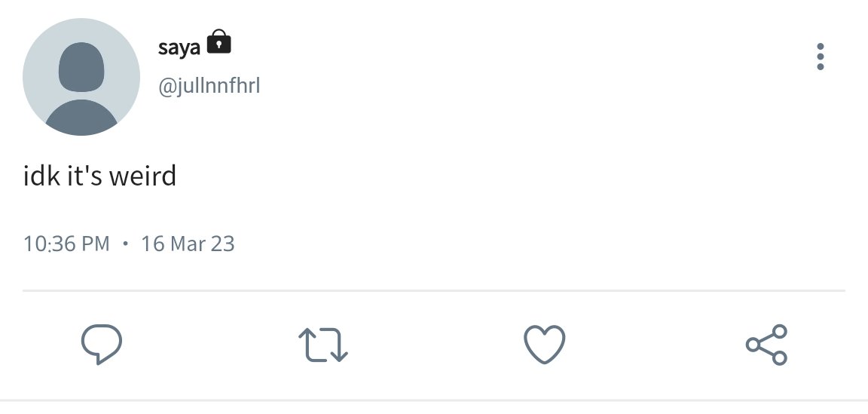Click the head silhouette inside the avatar

pyautogui.click(x=81, y=67)
